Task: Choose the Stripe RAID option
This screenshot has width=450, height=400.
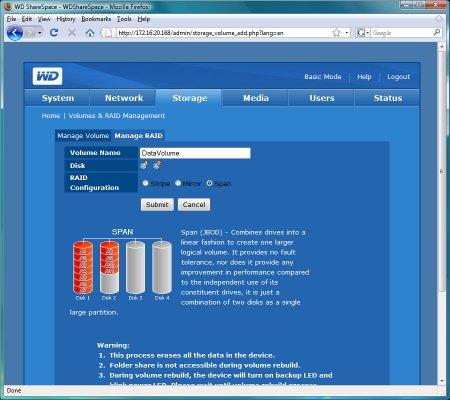Action: point(145,183)
